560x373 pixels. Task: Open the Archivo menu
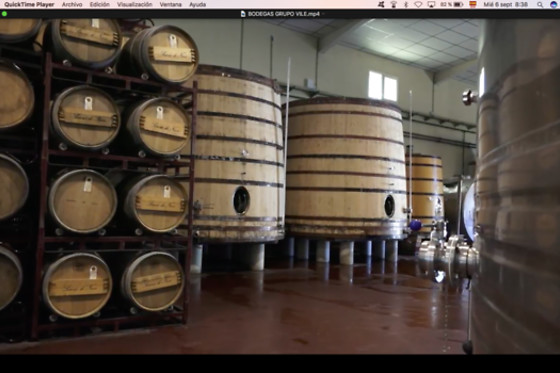[72, 5]
